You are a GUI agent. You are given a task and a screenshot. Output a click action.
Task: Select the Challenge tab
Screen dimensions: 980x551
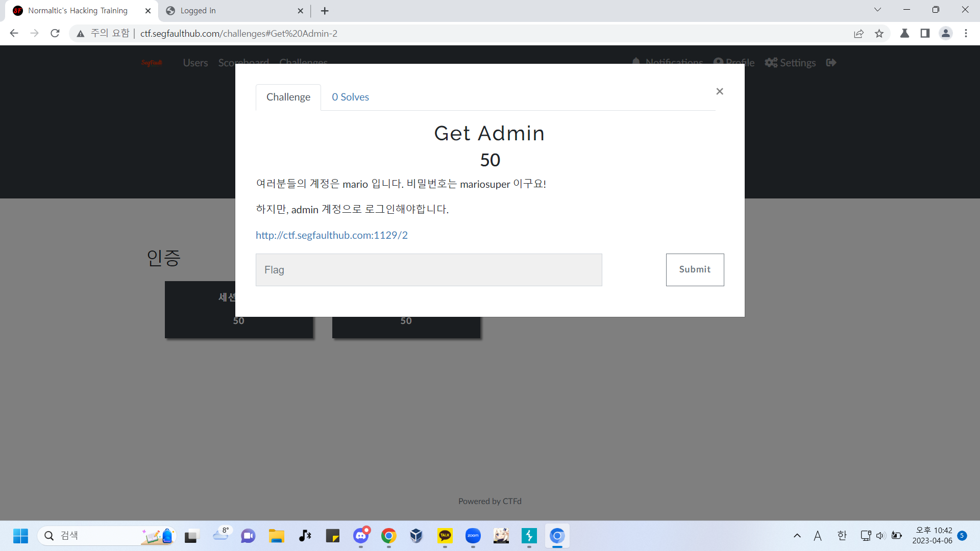pyautogui.click(x=288, y=97)
